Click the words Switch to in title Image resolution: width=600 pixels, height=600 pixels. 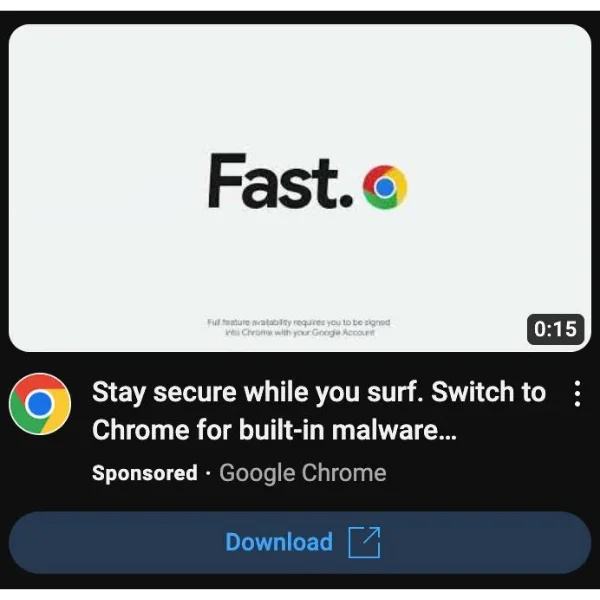(x=489, y=392)
